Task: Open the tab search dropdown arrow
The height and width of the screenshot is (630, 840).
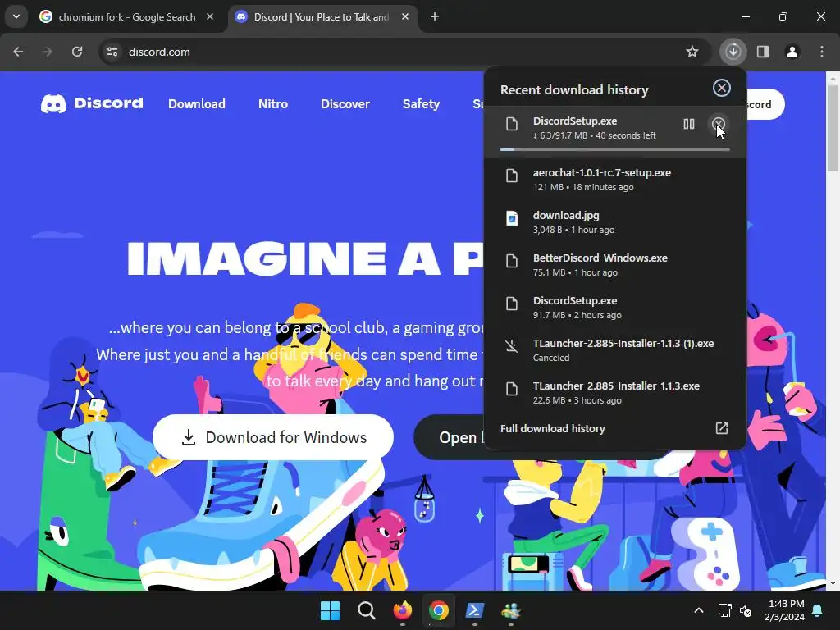Action: [x=16, y=16]
